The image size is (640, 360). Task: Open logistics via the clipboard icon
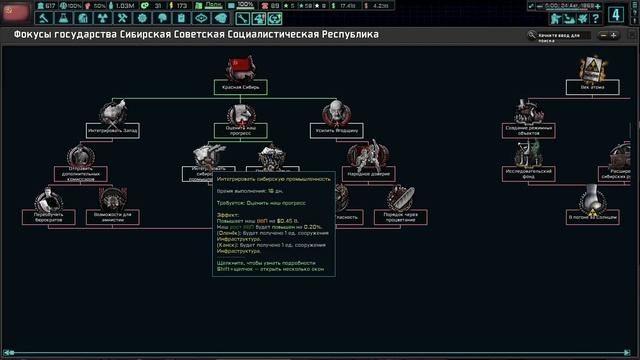(182, 18)
